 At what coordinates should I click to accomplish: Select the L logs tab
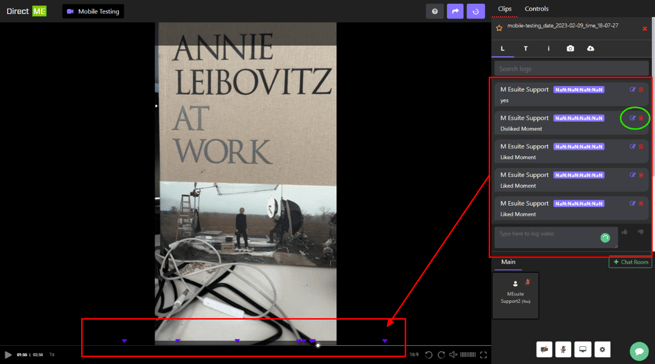[x=503, y=48]
